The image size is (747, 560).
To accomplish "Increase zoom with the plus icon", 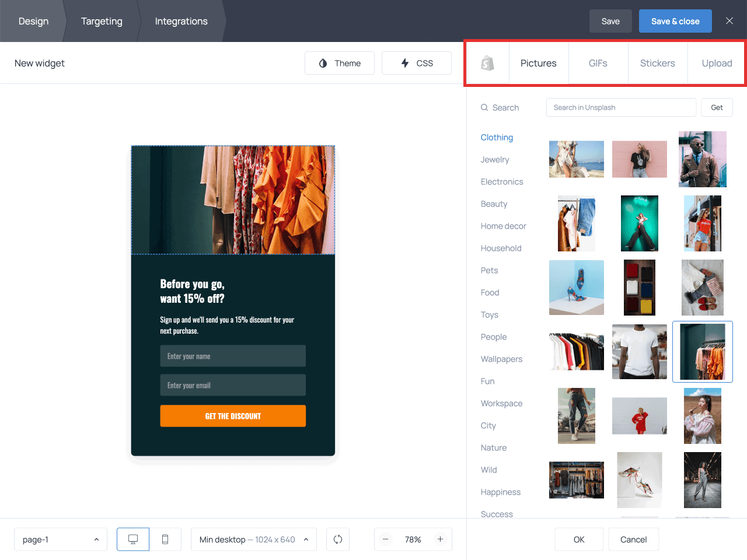I will [440, 540].
